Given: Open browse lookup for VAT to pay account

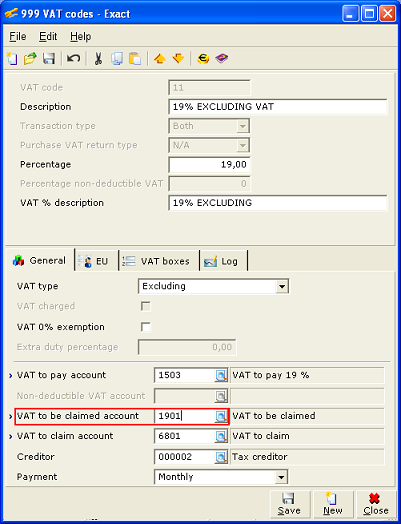Looking at the screenshot, I should [221, 376].
